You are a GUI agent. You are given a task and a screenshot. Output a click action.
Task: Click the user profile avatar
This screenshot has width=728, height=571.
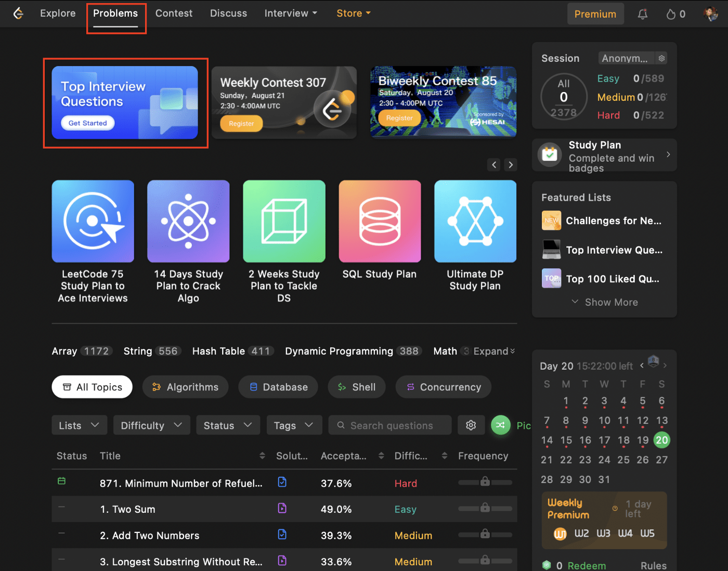pos(710,14)
